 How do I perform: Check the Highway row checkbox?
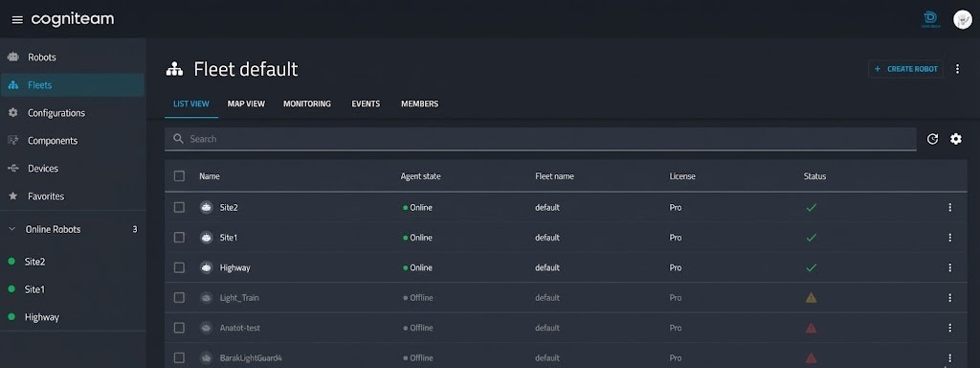179,267
